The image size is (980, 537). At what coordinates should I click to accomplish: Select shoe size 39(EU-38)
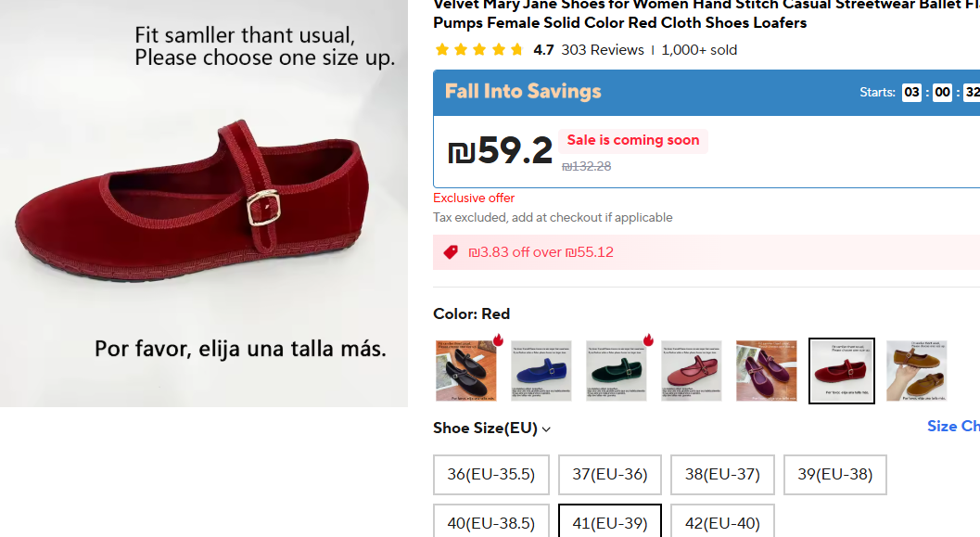835,475
